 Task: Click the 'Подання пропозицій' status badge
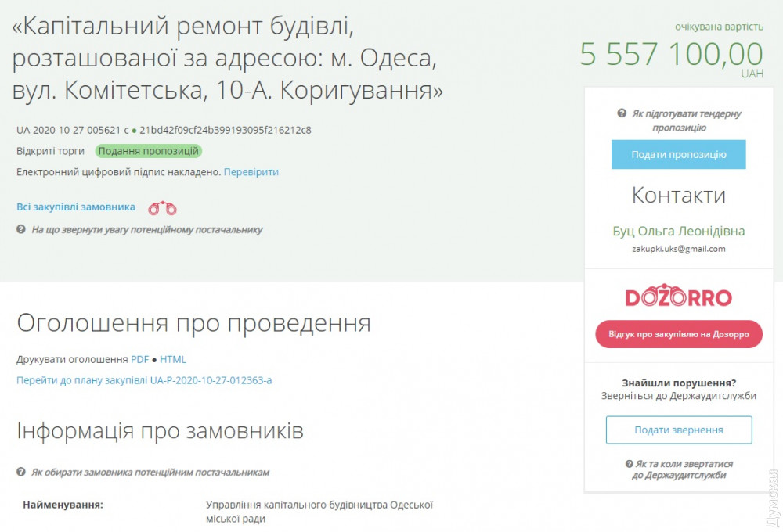(149, 151)
